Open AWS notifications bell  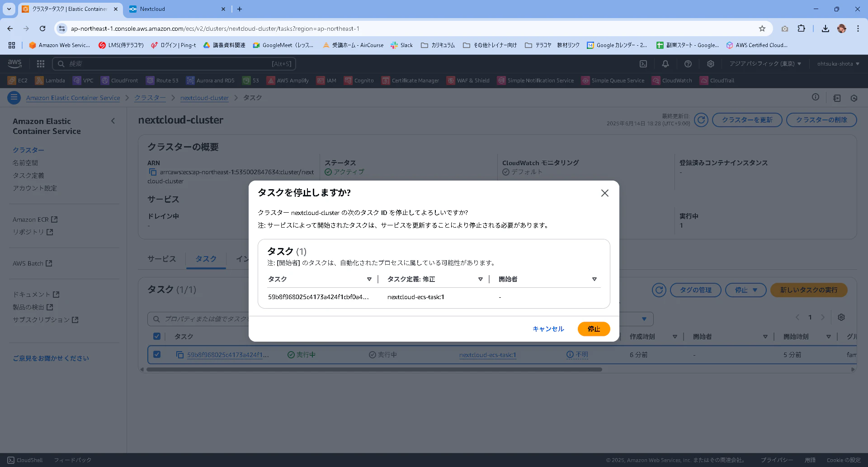(665, 64)
